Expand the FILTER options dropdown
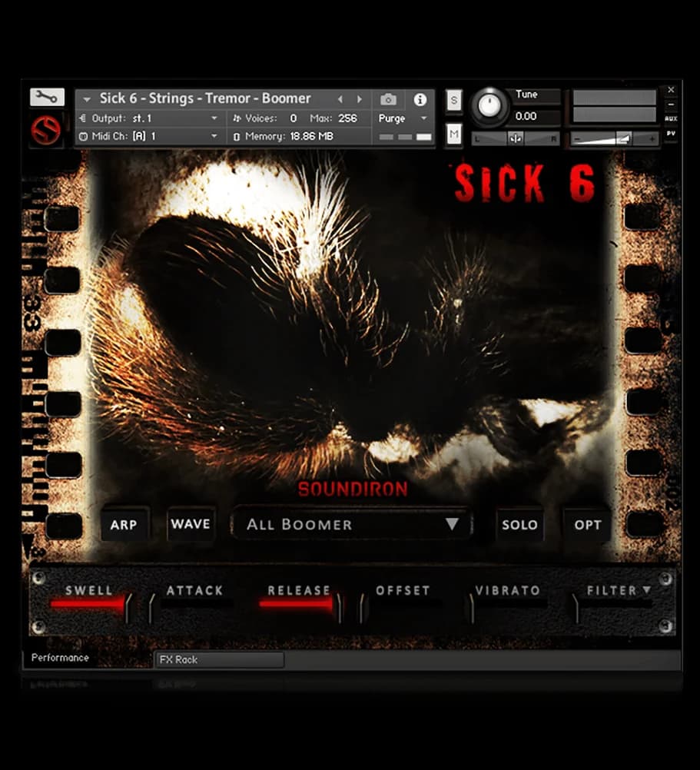The width and height of the screenshot is (700, 770). (x=648, y=590)
